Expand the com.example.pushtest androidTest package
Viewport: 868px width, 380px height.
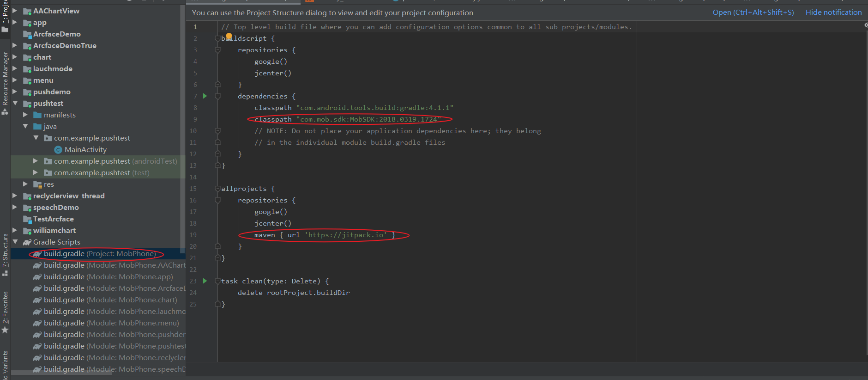(36, 161)
